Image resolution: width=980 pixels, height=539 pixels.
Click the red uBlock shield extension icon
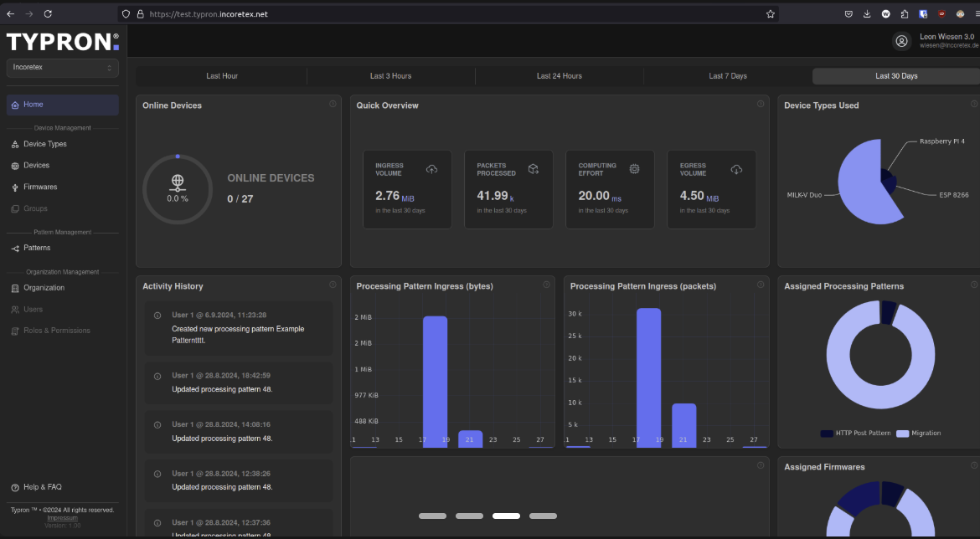coord(941,13)
